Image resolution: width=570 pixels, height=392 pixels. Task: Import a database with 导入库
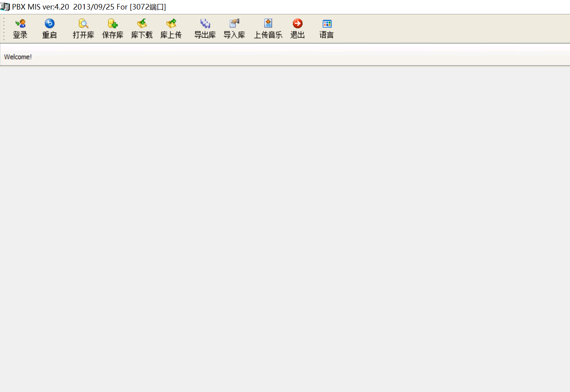tap(234, 29)
